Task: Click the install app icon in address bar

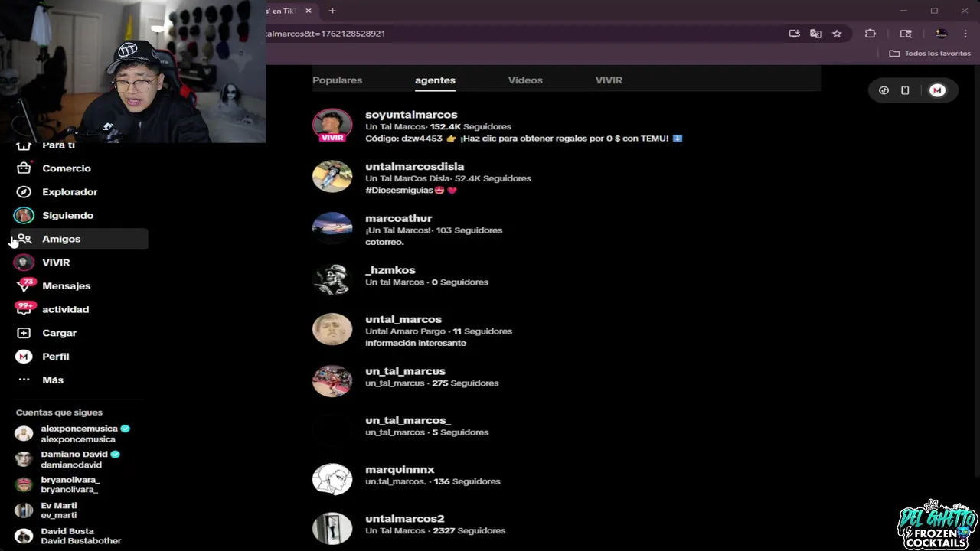Action: [794, 34]
